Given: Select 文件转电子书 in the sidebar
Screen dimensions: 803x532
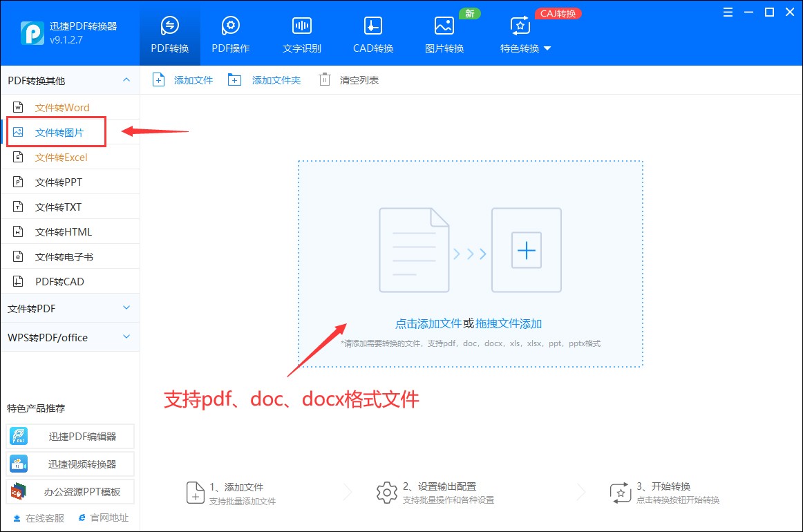Looking at the screenshot, I should tap(70, 256).
